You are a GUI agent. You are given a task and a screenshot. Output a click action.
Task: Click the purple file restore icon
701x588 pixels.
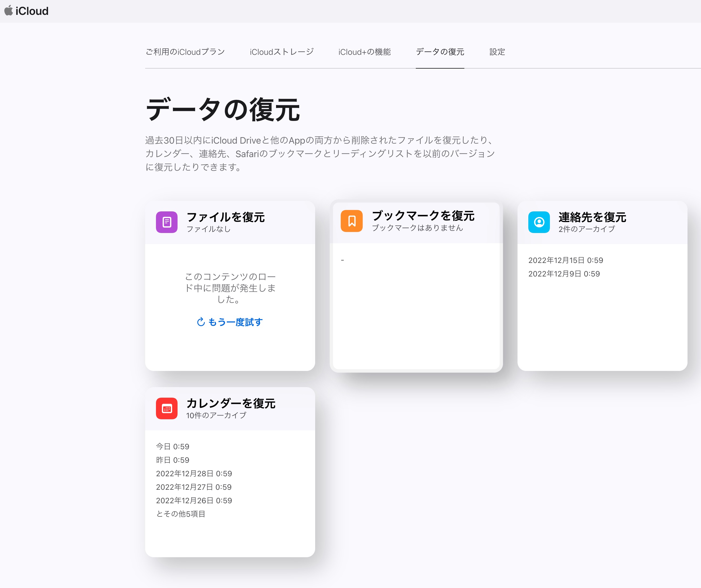coord(166,222)
